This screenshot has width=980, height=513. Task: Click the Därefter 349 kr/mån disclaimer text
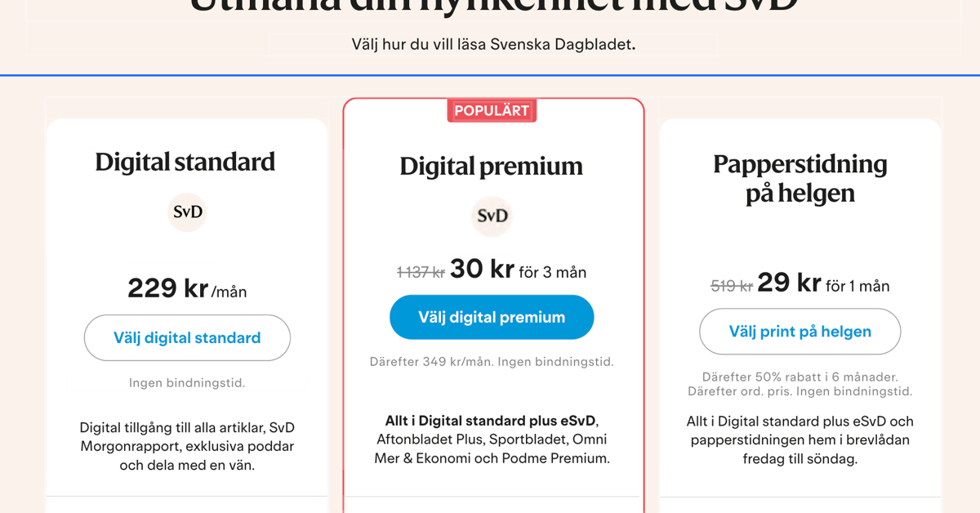492,361
